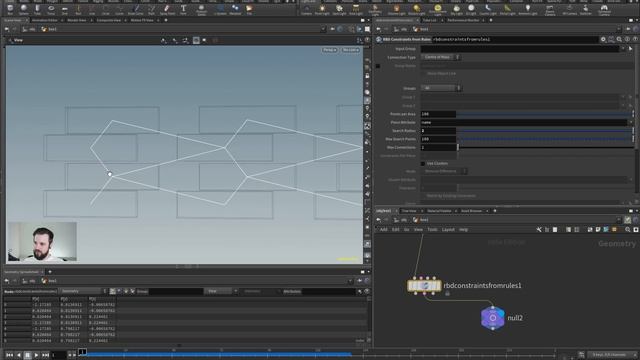
Task: Select the Spray Paint shelf tool
Action: click(167, 9)
